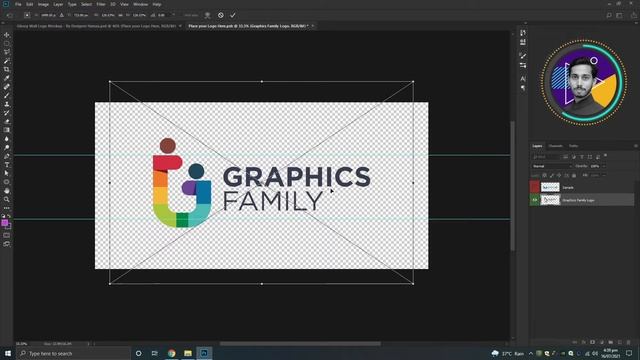Open the Edit Toolbar three-dots button

(x=7, y=208)
